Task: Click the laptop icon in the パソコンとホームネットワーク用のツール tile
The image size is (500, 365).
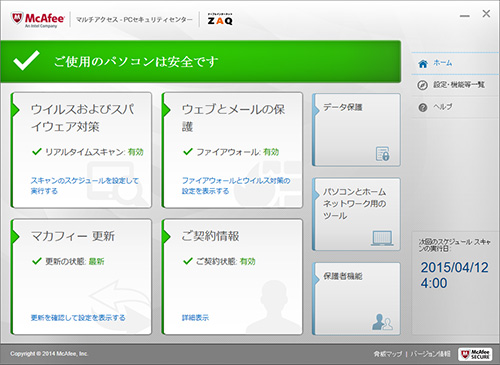Action: [x=382, y=238]
